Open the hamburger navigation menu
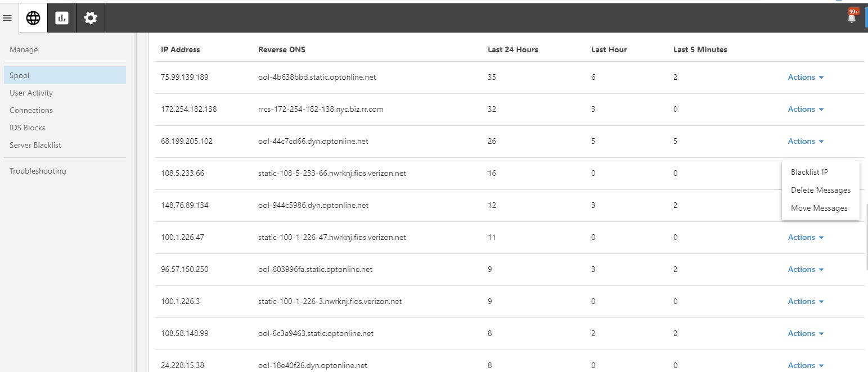Image resolution: width=868 pixels, height=372 pixels. [7, 18]
